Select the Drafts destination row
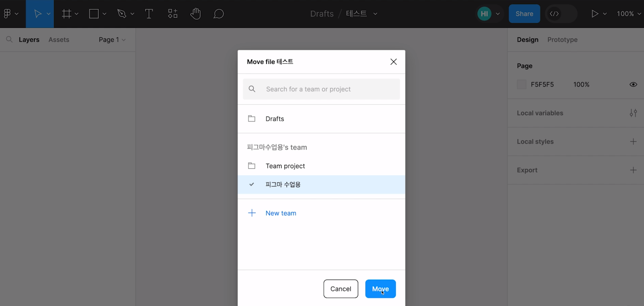This screenshot has height=306, width=644. click(x=321, y=119)
